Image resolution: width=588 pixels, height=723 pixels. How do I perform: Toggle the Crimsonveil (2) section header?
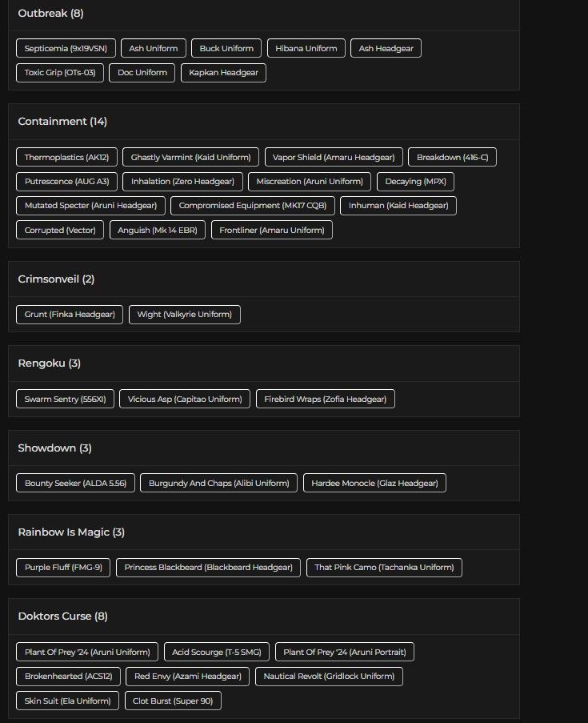point(56,279)
